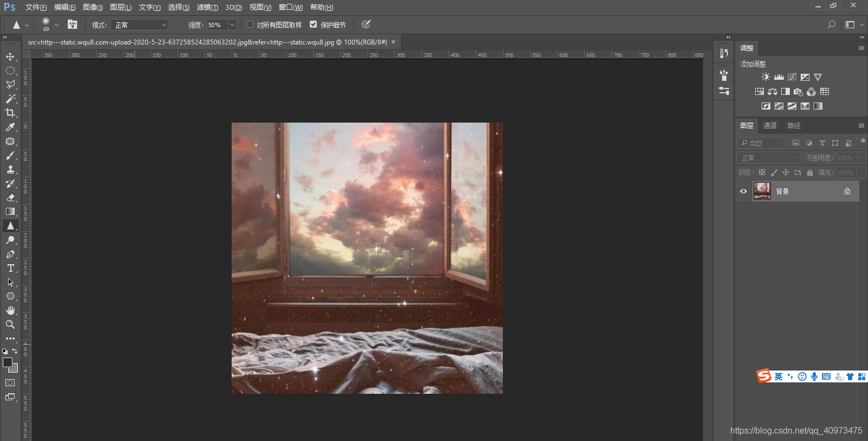Screen dimensions: 868x441
Task: Select the Eyedropper tool
Action: click(10, 127)
